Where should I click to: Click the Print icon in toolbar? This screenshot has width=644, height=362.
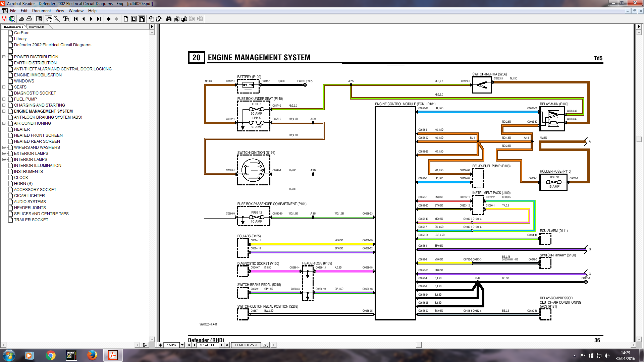(29, 19)
